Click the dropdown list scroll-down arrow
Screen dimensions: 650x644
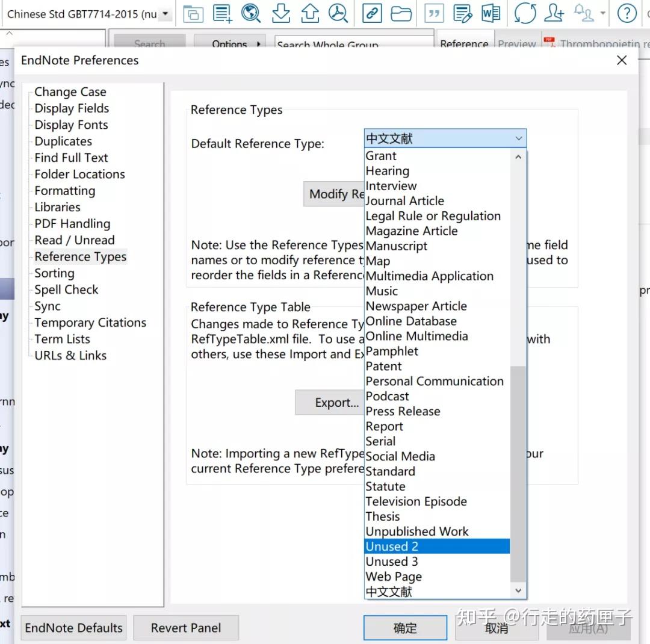(x=518, y=590)
